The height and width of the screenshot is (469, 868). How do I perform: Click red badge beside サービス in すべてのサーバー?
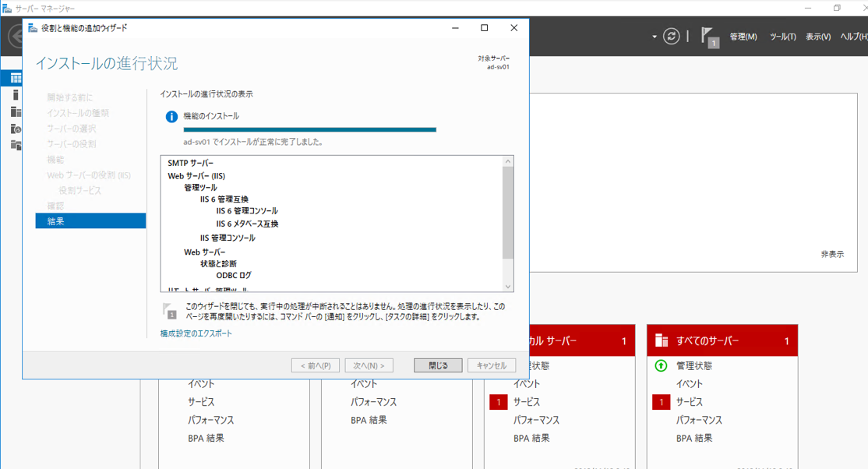661,402
